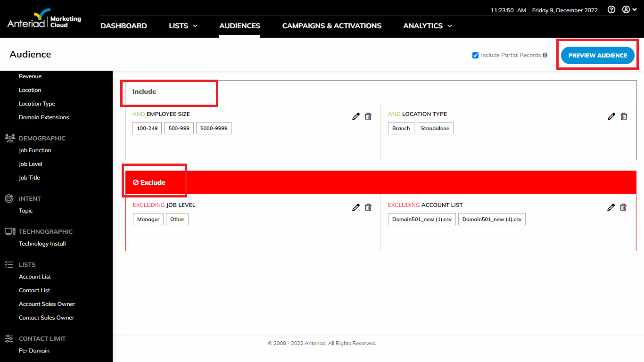Go to the Dashboard tab

tap(124, 26)
